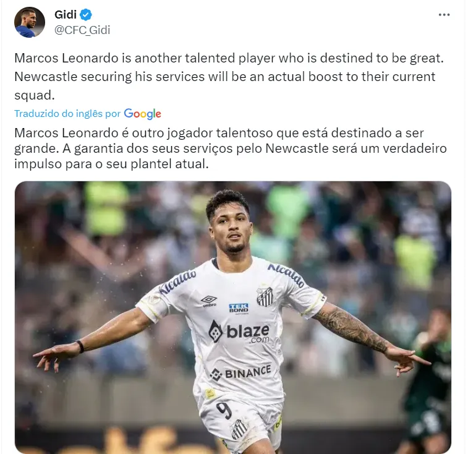
Task: Click the Google logo in translation credit
Action: pos(142,114)
